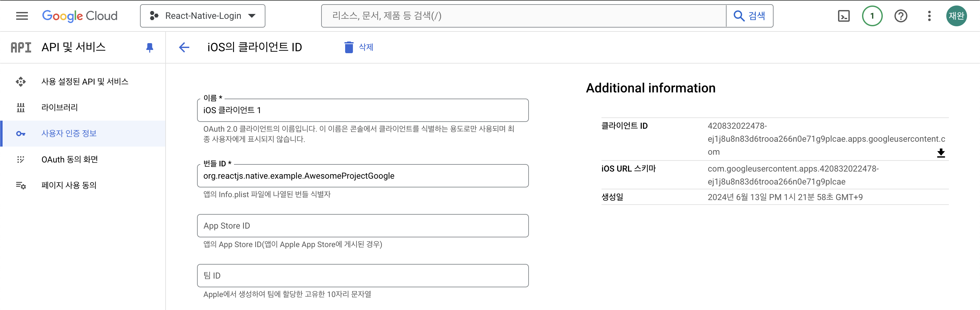Click the credentials key icon
This screenshot has height=310, width=980.
tap(20, 134)
